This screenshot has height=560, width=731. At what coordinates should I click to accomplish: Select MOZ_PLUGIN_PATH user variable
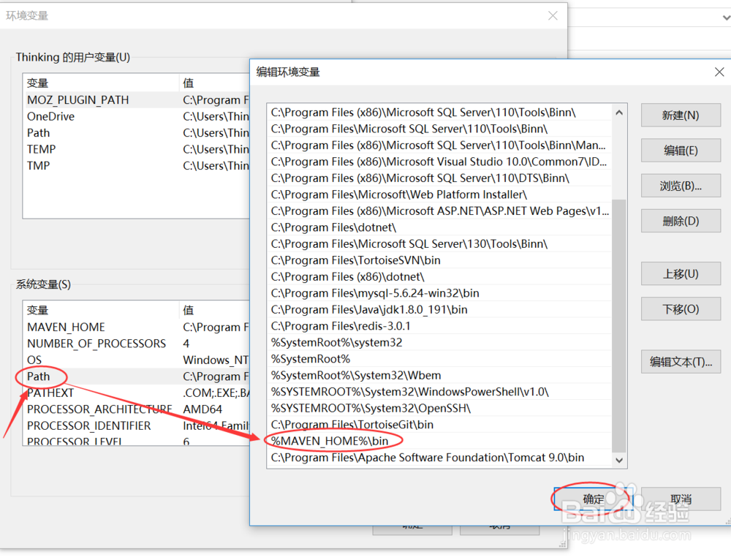pos(136,99)
